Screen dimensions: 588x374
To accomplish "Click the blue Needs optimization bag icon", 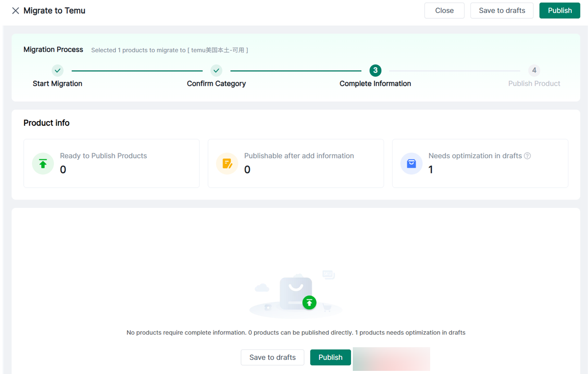I will pos(411,164).
